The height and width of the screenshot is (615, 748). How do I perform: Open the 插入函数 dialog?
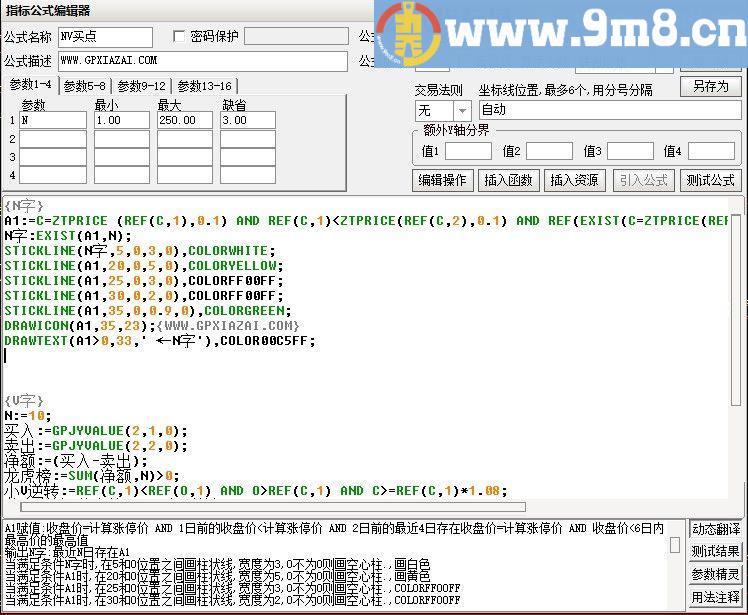(508, 181)
